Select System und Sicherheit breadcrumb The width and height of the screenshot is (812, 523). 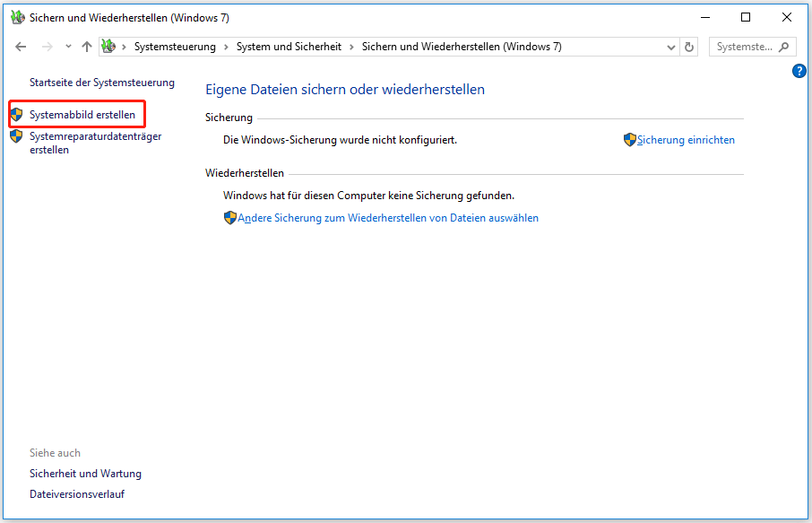(x=289, y=47)
